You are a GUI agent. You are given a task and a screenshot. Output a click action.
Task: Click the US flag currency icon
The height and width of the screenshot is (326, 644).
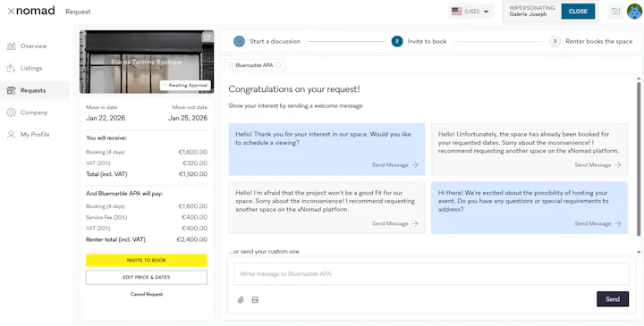click(x=457, y=12)
